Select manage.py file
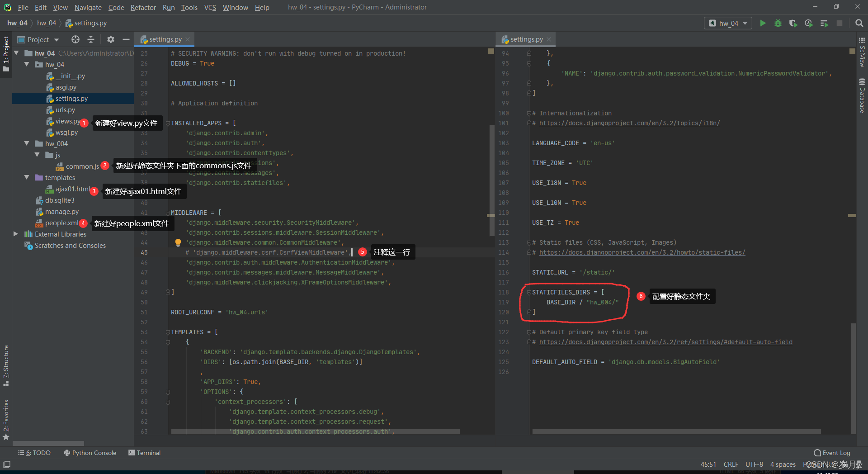This screenshot has height=474, width=868. tap(57, 212)
